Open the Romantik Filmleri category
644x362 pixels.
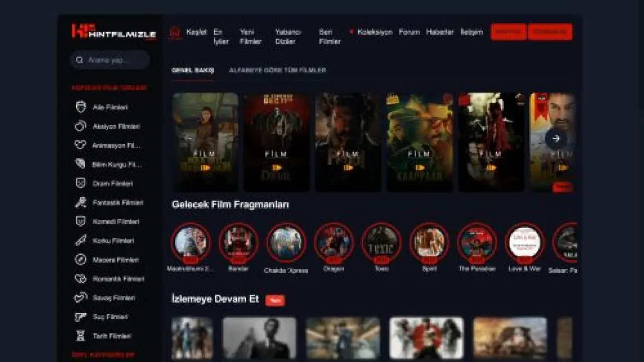click(x=118, y=279)
